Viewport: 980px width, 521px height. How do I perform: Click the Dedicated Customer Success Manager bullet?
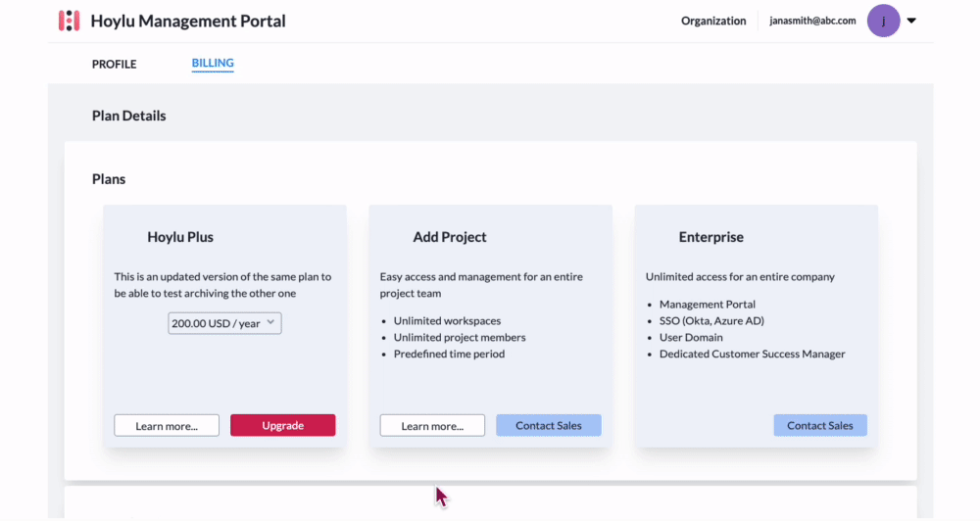pos(752,354)
